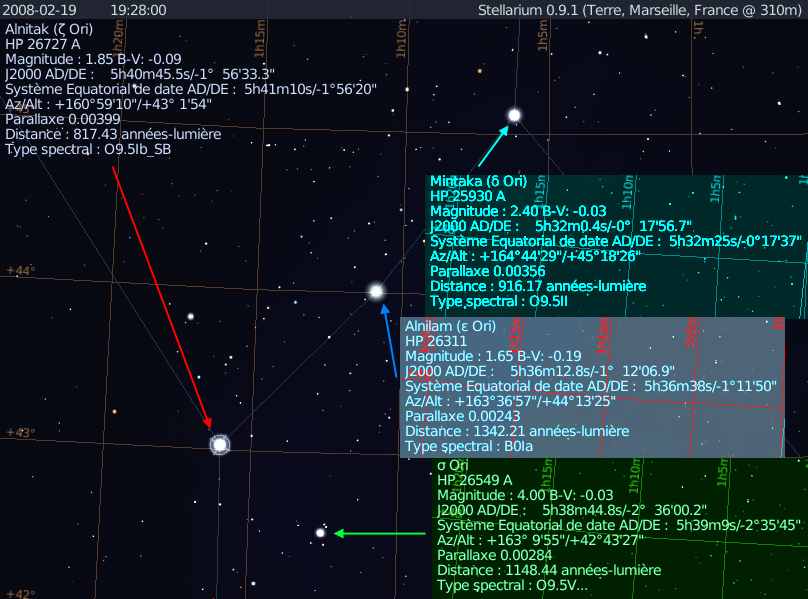This screenshot has width=808, height=599.
Task: Click the "Type spectral : O9.5II" line
Action: click(x=499, y=301)
